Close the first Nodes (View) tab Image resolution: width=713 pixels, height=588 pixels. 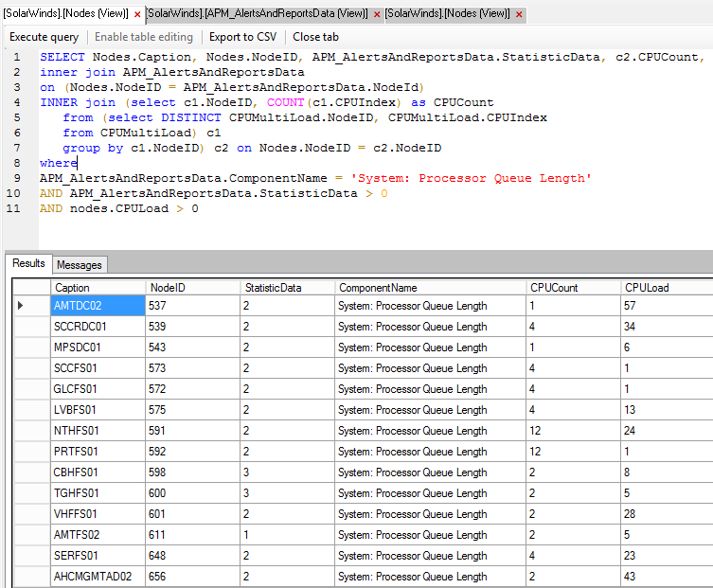pyautogui.click(x=137, y=15)
